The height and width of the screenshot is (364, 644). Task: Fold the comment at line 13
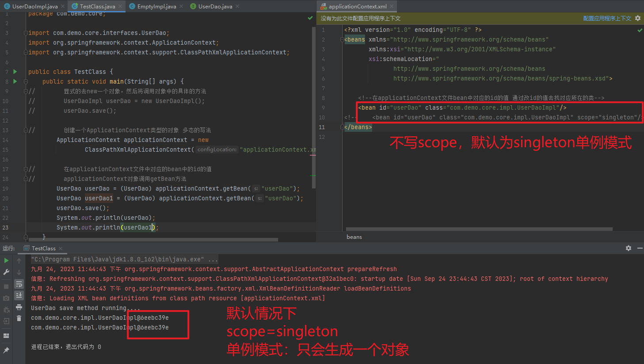(x=26, y=130)
